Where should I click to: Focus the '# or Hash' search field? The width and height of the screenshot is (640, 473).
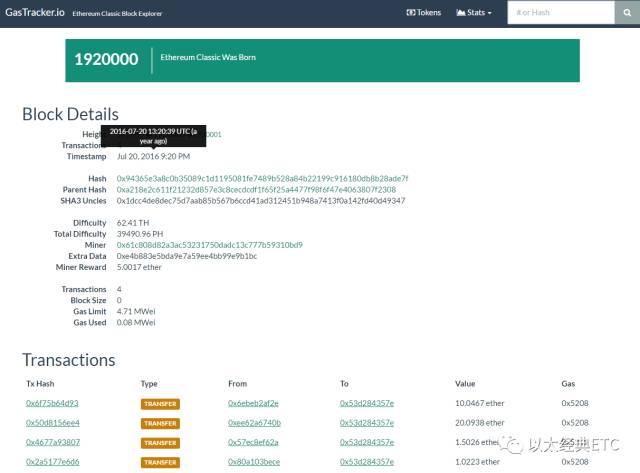pos(561,13)
